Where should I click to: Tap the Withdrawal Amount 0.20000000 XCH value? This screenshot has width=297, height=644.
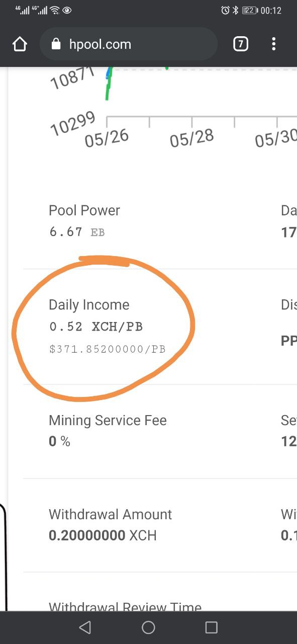(103, 536)
